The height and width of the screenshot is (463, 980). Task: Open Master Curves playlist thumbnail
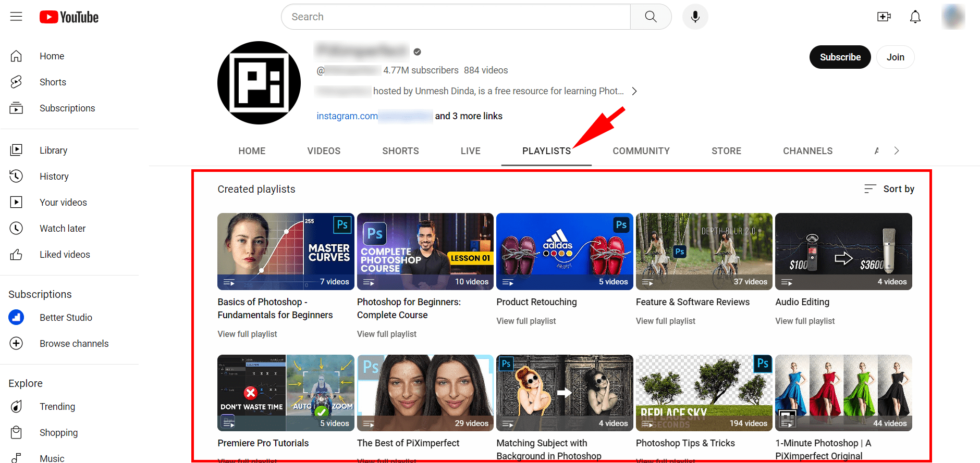coord(286,251)
